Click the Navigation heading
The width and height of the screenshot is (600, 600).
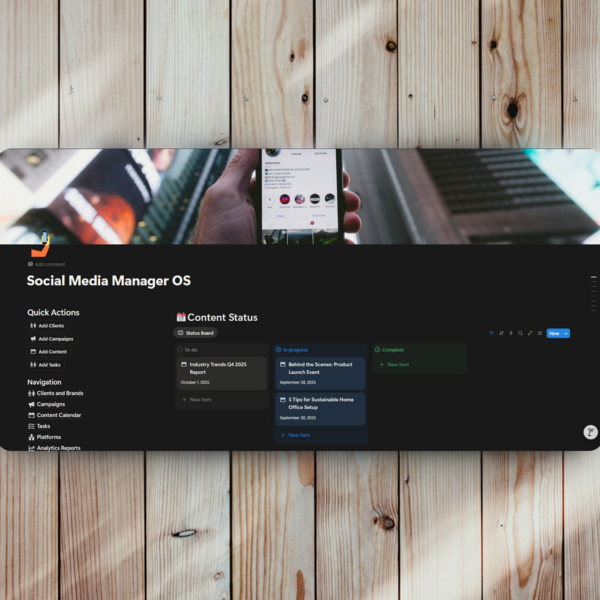(44, 382)
